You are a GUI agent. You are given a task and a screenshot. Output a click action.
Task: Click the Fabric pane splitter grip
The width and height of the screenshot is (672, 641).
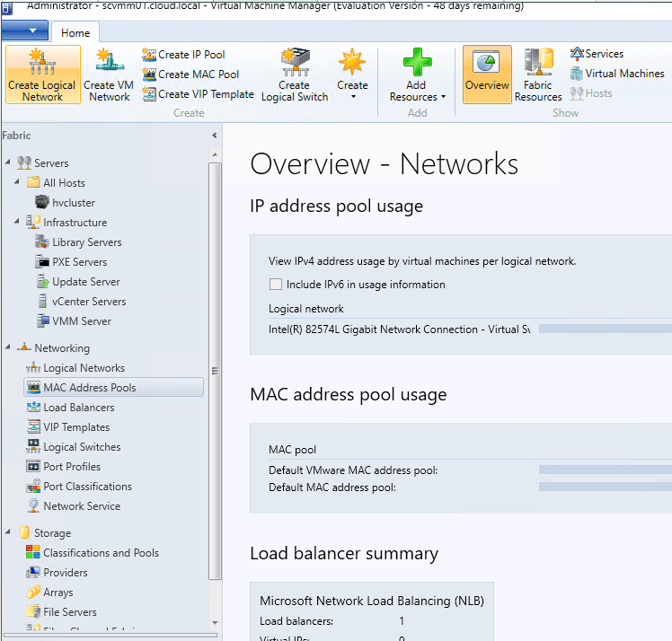[x=215, y=371]
